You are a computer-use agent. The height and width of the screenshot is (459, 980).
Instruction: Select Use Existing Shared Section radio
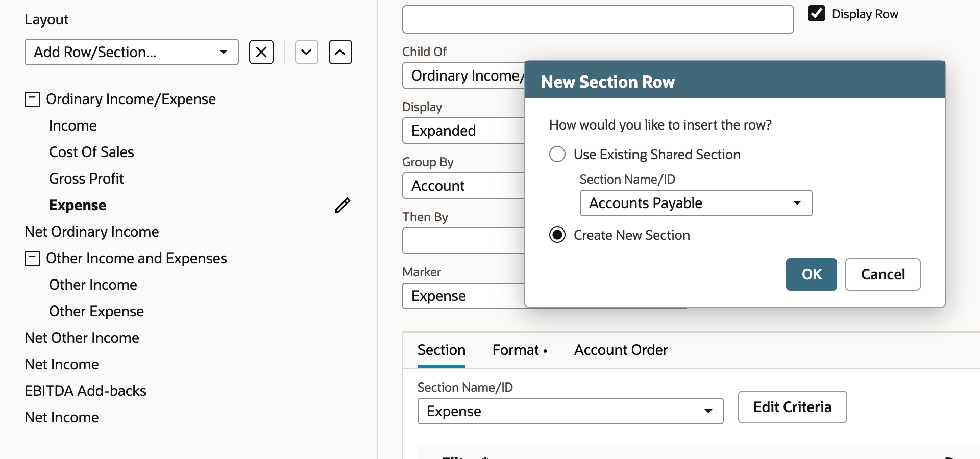click(x=557, y=154)
